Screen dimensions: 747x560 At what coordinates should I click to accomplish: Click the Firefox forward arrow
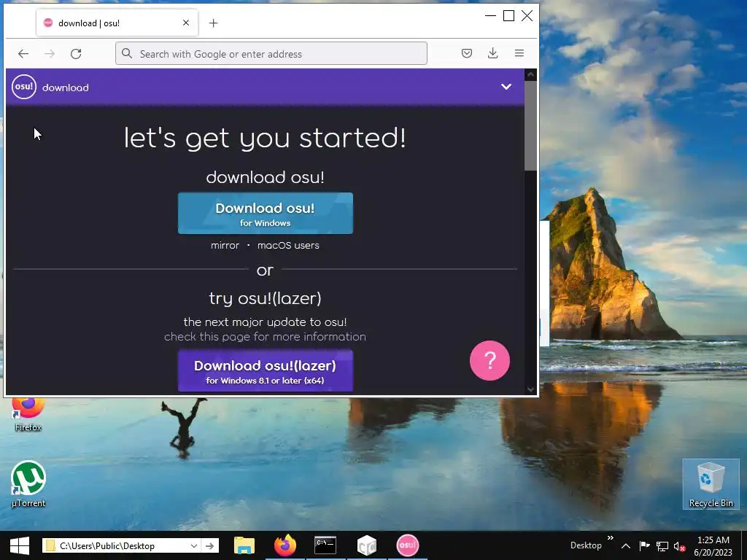tap(50, 54)
